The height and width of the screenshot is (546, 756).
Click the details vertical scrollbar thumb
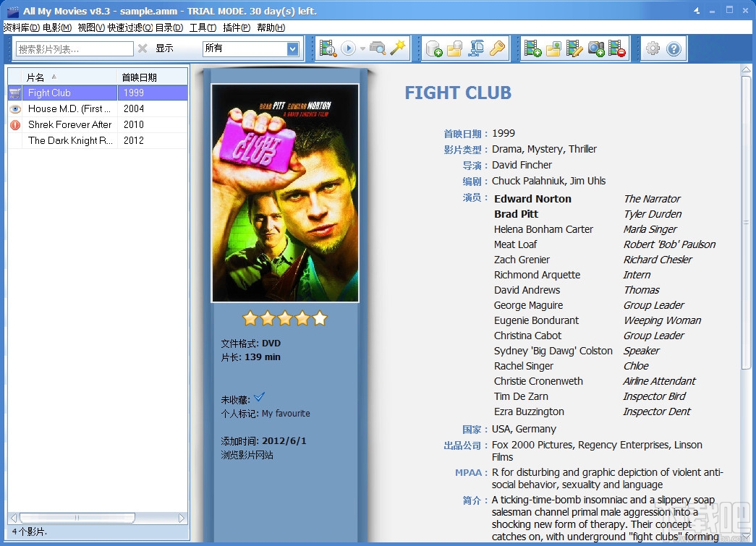click(746, 224)
